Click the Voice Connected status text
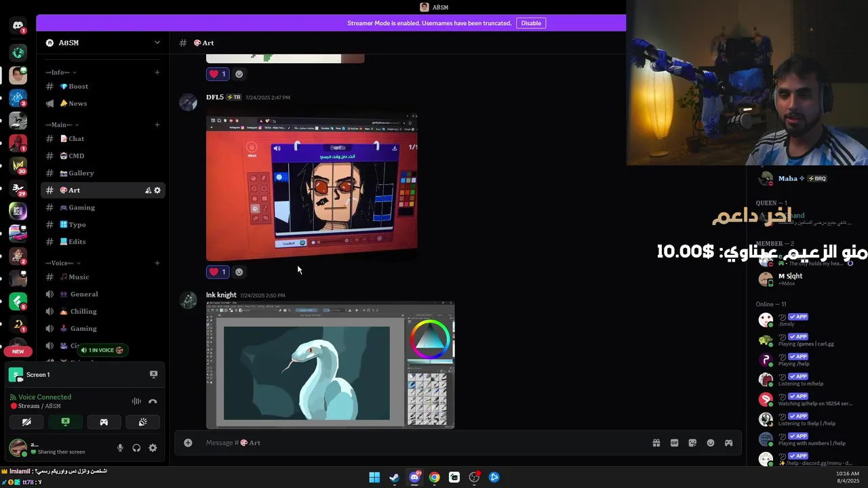The height and width of the screenshot is (488, 868). [x=45, y=397]
